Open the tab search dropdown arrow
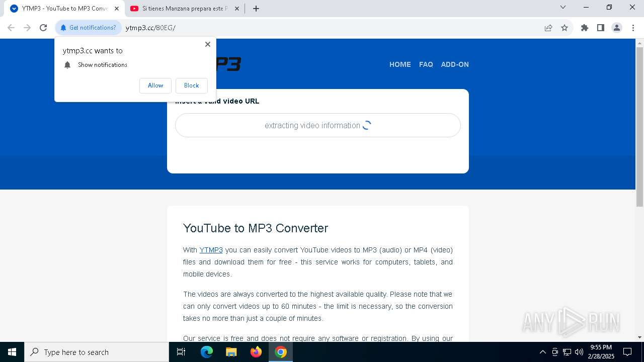 [x=563, y=8]
